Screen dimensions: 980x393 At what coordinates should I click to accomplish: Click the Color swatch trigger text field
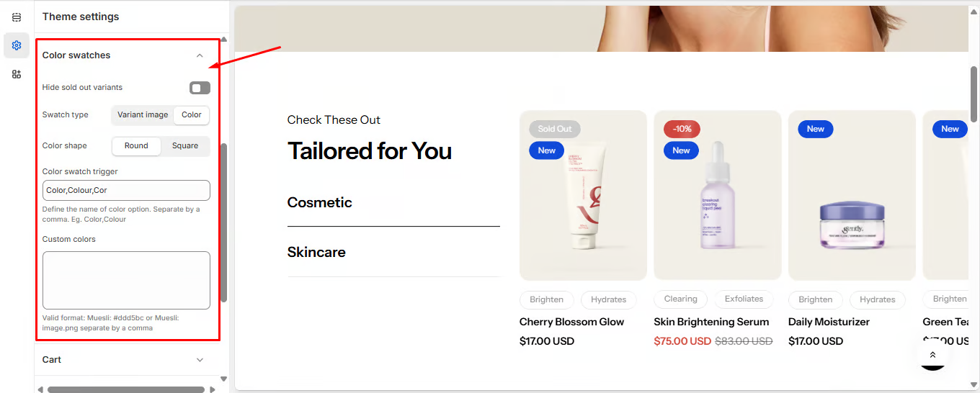126,190
